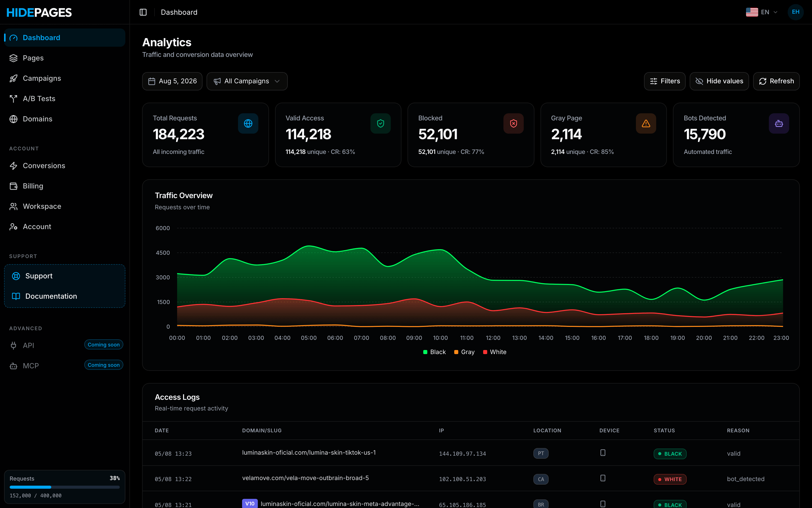The image size is (812, 508).
Task: Go to Pages in sidebar
Action: (64, 58)
